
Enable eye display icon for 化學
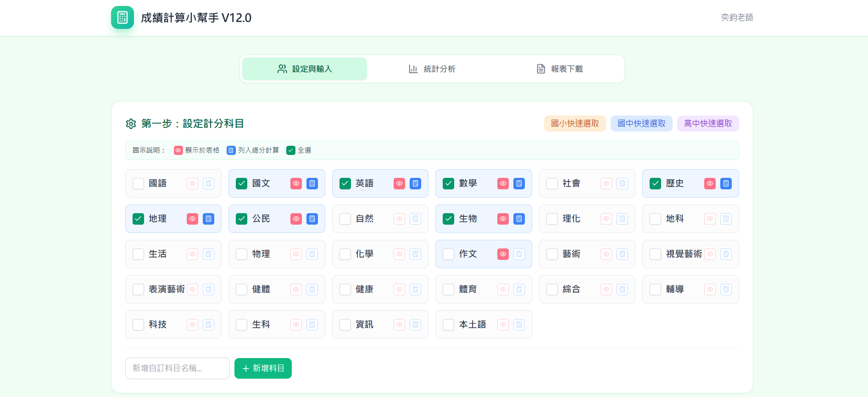(400, 254)
